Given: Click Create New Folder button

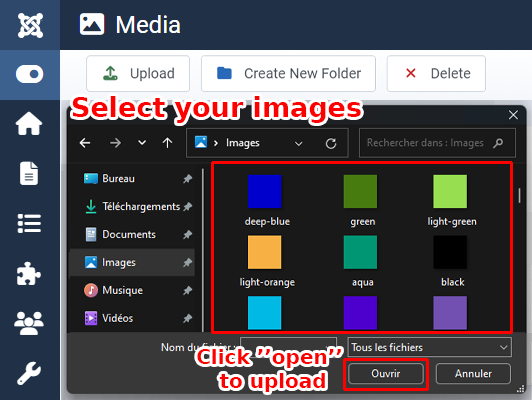Looking at the screenshot, I should tap(288, 73).
